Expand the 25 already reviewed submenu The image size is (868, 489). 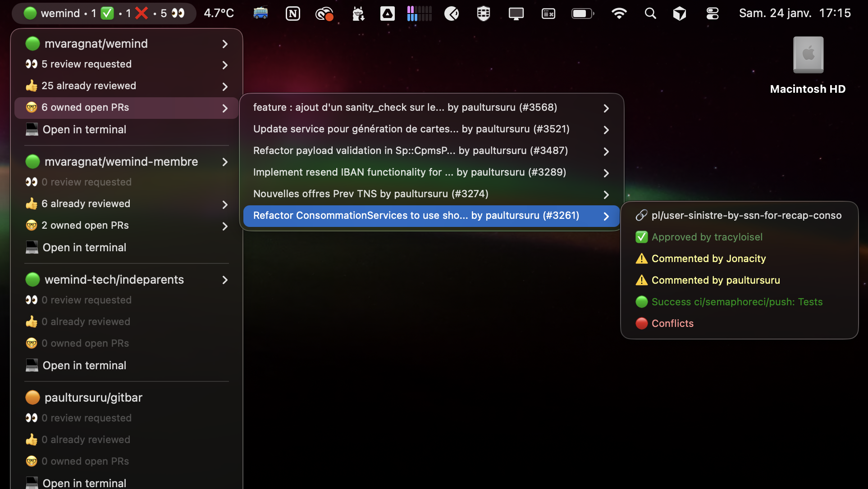(x=224, y=86)
